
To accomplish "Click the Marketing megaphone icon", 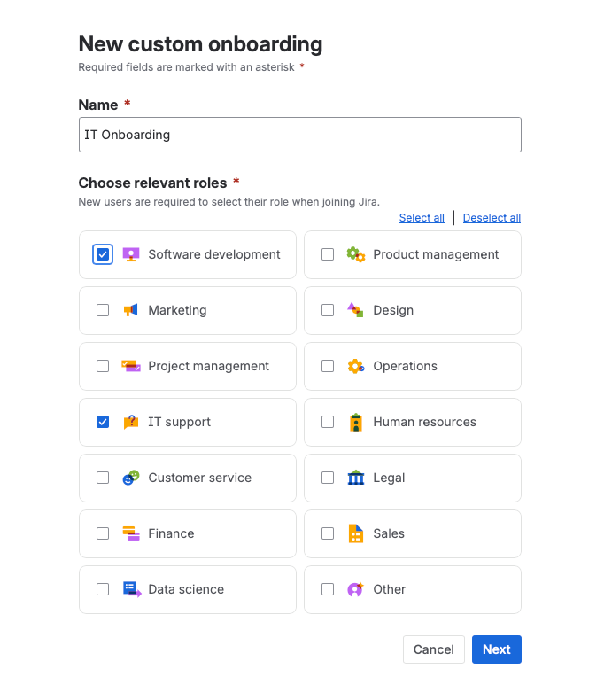I will tap(131, 310).
